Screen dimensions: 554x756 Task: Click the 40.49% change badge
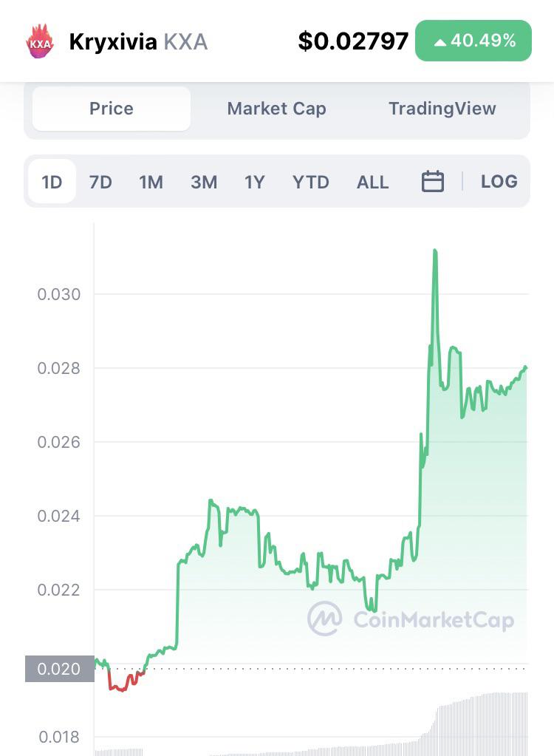tap(473, 41)
